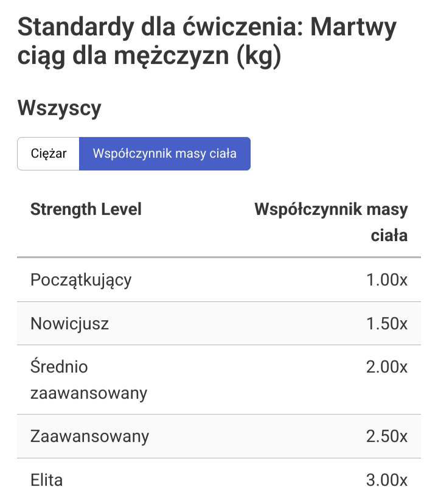Screen dimensions: 438x504
Task: Select the Elita level label
Action: pyautogui.click(x=47, y=480)
